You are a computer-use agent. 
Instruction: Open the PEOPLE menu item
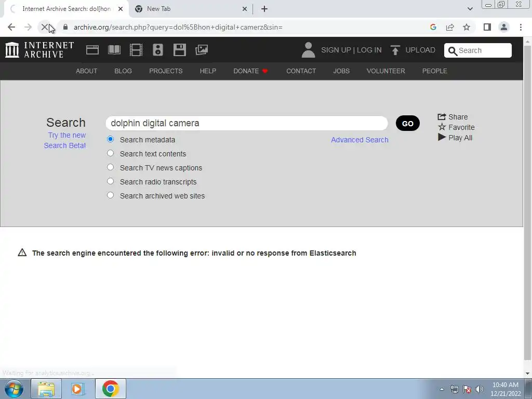click(x=435, y=71)
